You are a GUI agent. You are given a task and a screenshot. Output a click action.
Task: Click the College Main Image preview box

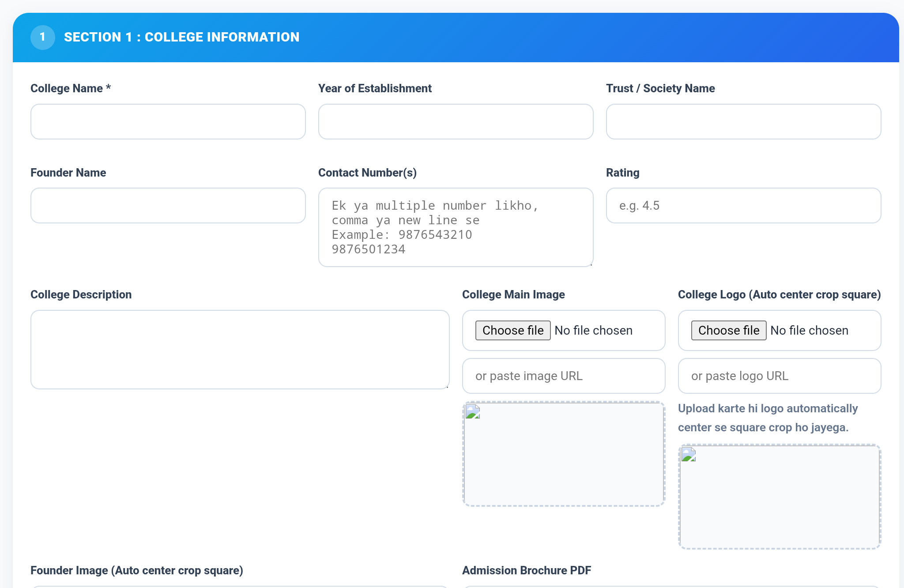(x=564, y=454)
